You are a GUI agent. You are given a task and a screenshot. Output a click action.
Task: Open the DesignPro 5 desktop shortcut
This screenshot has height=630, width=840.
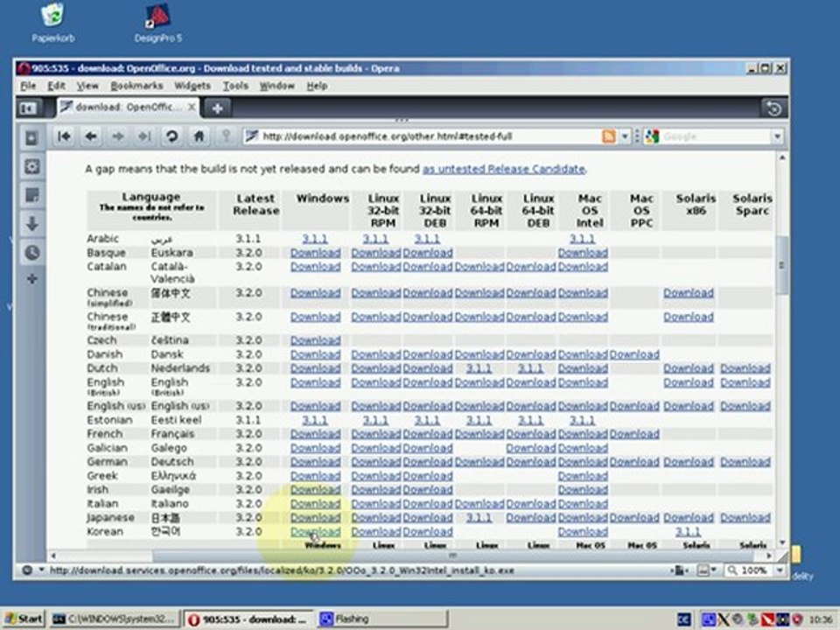[158, 23]
